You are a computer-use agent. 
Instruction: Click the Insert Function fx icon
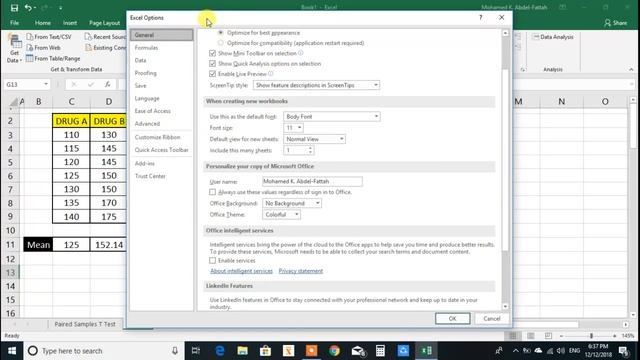[107, 84]
